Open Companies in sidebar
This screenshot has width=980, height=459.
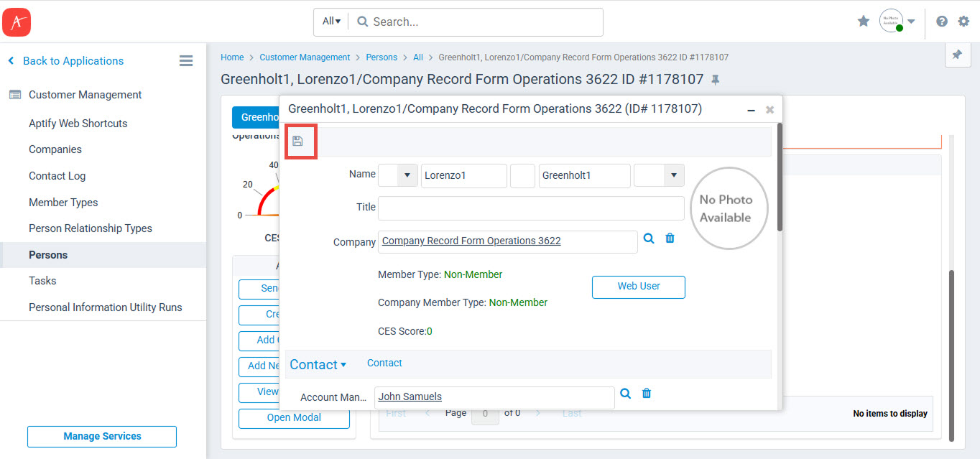point(55,149)
